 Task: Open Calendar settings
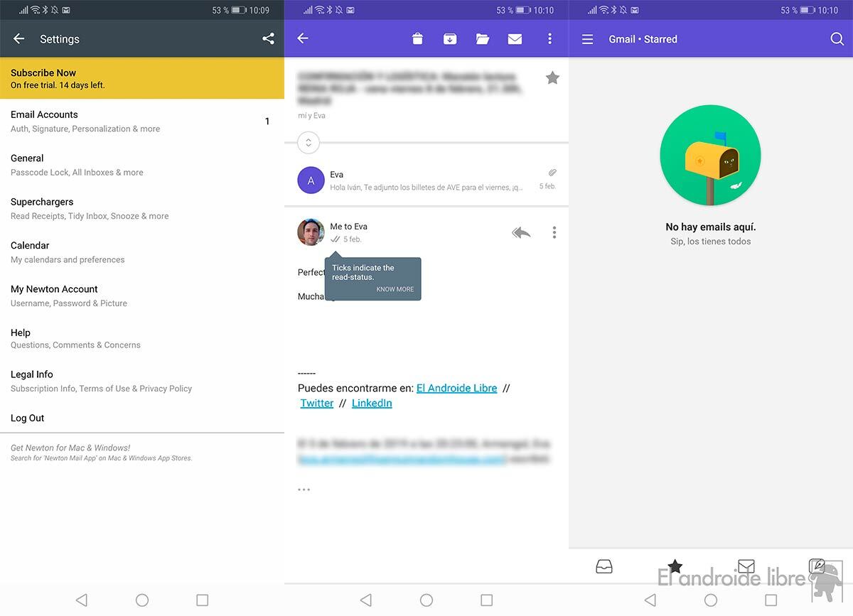(x=142, y=252)
